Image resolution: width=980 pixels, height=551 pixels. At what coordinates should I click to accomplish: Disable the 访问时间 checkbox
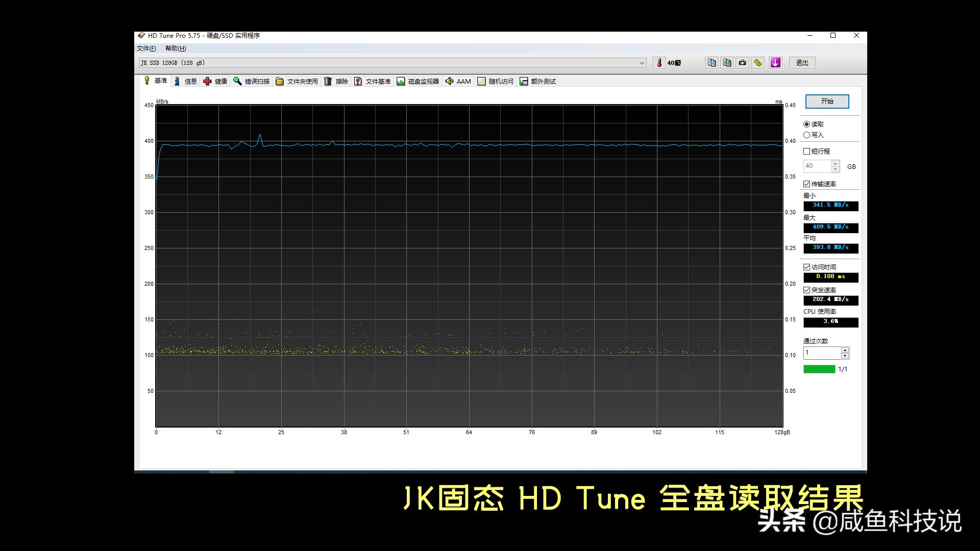tap(807, 267)
